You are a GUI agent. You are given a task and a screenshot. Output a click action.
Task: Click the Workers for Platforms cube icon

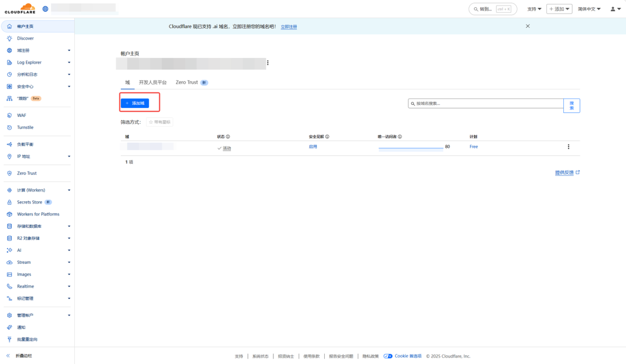coord(9,214)
